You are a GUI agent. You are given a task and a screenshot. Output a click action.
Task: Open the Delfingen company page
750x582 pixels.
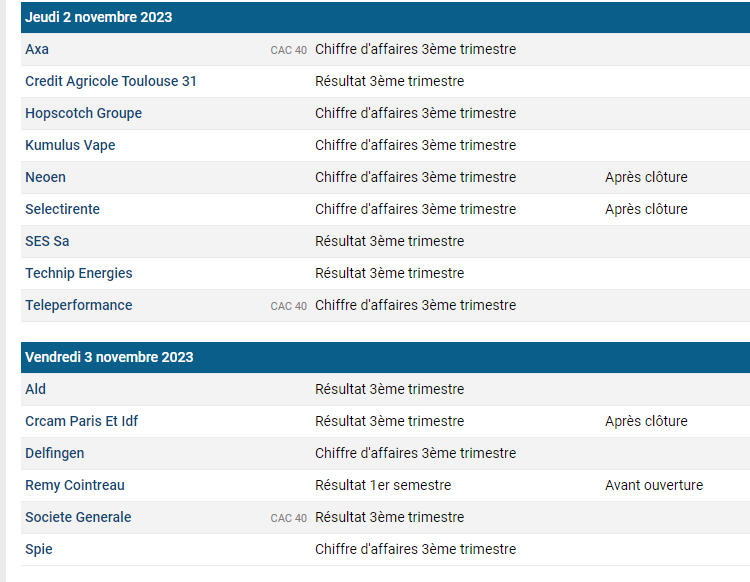point(55,453)
